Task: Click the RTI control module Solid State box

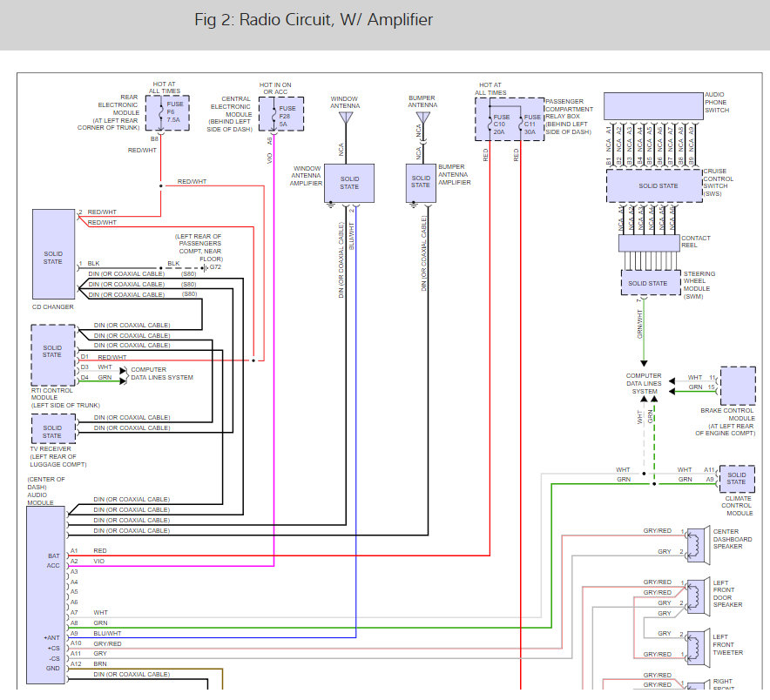Action: pyautogui.click(x=53, y=355)
